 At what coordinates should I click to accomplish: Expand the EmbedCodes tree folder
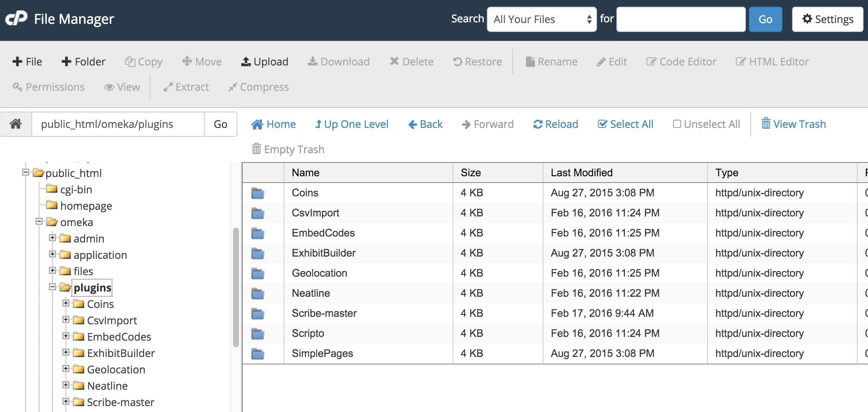[66, 336]
